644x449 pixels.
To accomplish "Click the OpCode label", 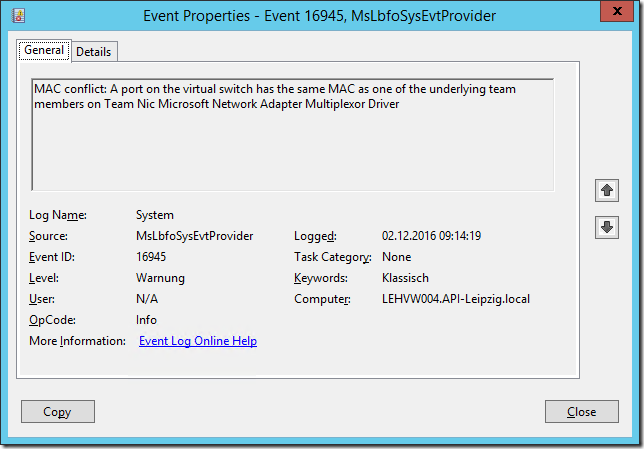I will tap(53, 320).
